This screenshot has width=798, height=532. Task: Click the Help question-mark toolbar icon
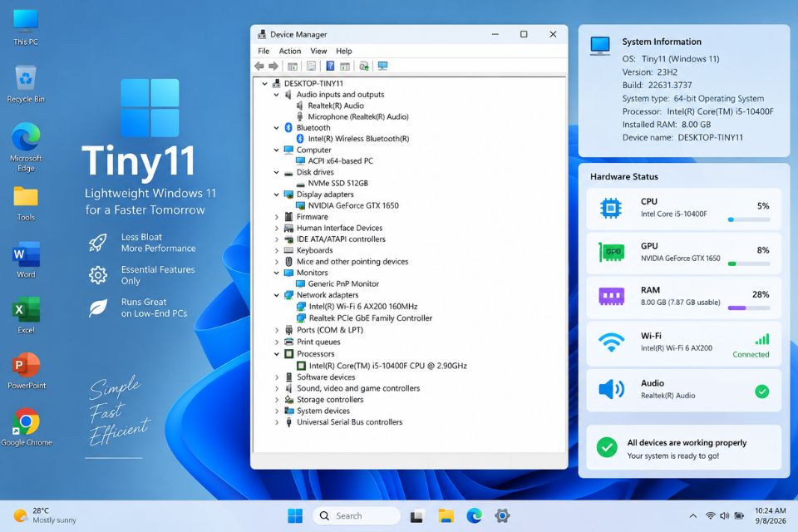[x=330, y=66]
